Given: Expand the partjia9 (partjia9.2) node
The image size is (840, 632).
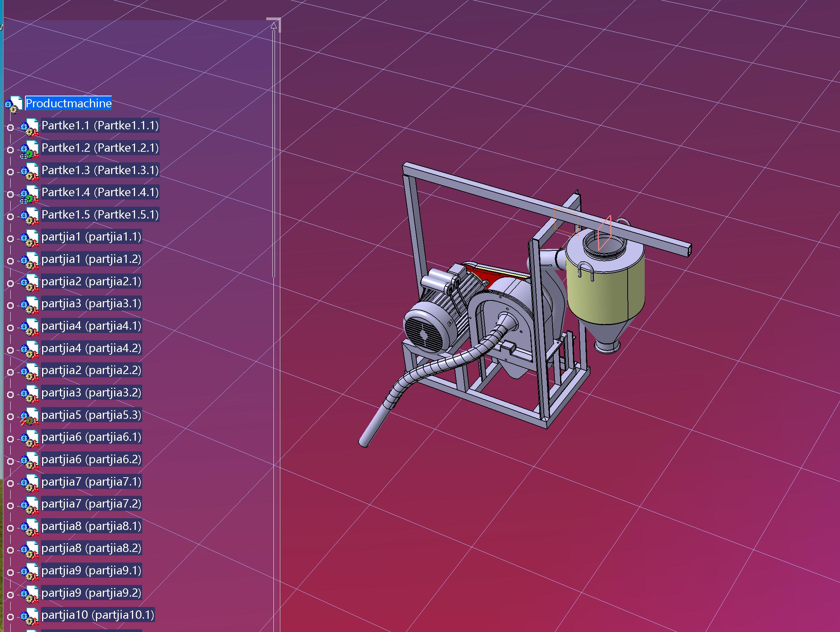Looking at the screenshot, I should coord(11,594).
